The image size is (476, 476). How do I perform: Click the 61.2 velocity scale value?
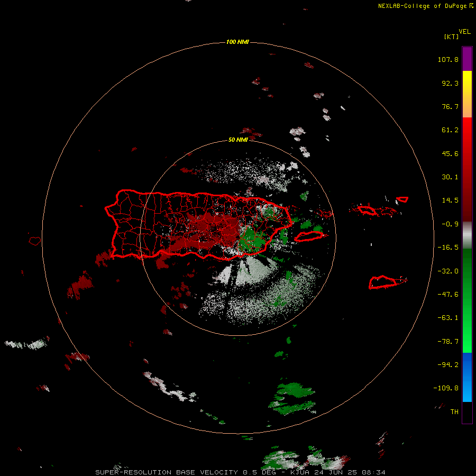[x=450, y=130]
